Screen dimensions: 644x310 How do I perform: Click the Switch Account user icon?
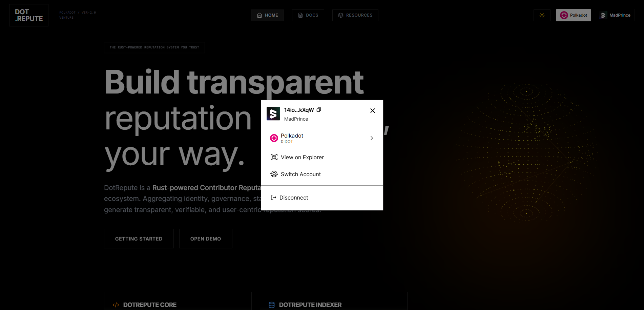click(x=274, y=174)
